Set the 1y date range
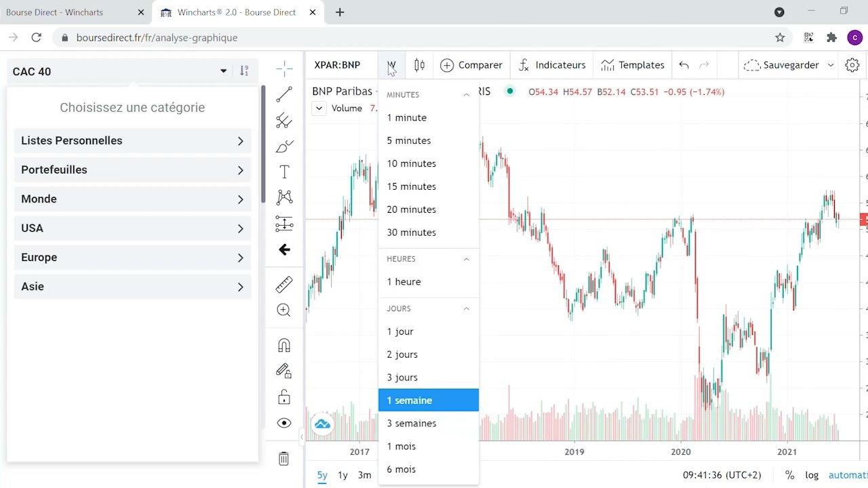This screenshot has width=868, height=488. pos(342,475)
